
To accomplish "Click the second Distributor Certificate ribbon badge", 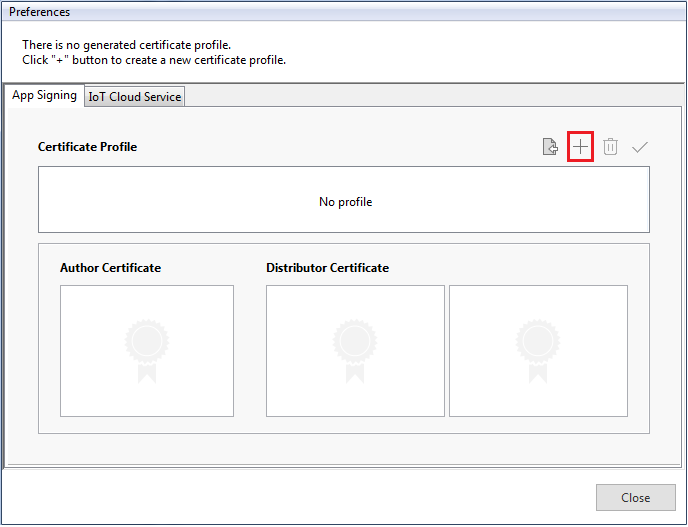I will pyautogui.click(x=538, y=350).
